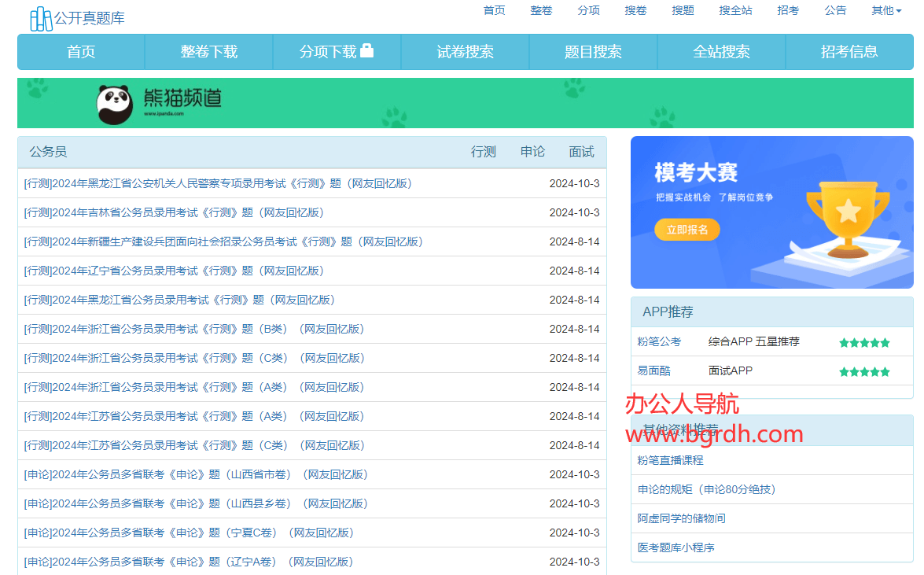
Task: Select the 面试 filter in 公务员 panel
Action: click(581, 152)
